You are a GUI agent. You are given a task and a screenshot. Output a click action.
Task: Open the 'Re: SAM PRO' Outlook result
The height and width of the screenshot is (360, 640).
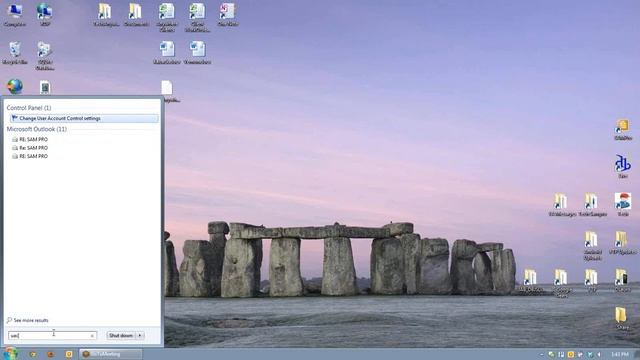(33, 148)
